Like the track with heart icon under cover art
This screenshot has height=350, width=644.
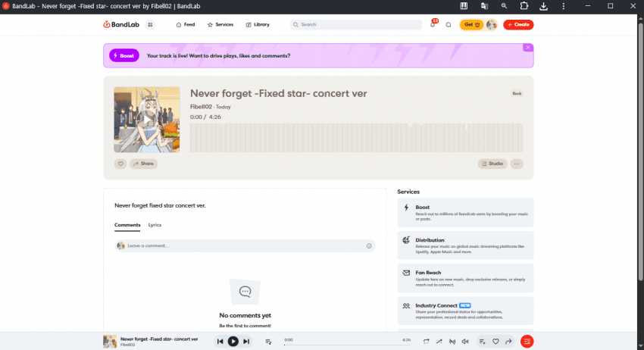tap(120, 164)
